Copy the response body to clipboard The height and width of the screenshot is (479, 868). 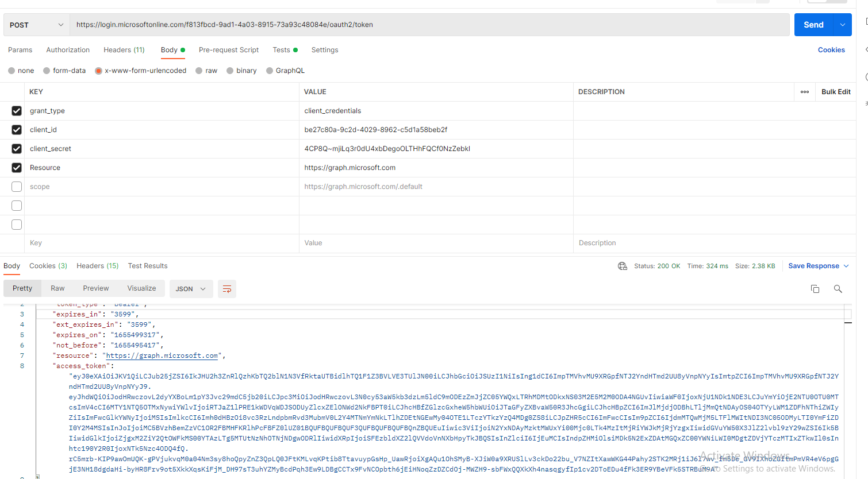(x=815, y=289)
